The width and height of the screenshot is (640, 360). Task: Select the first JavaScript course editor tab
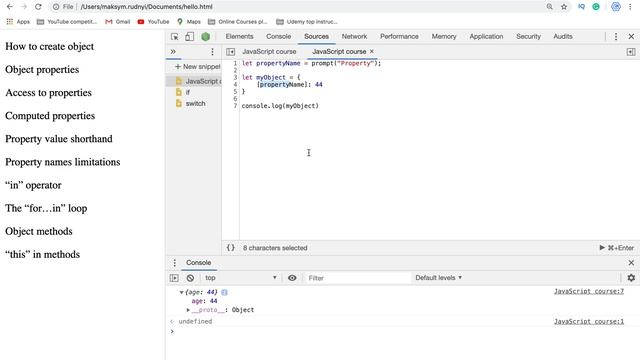(269, 51)
